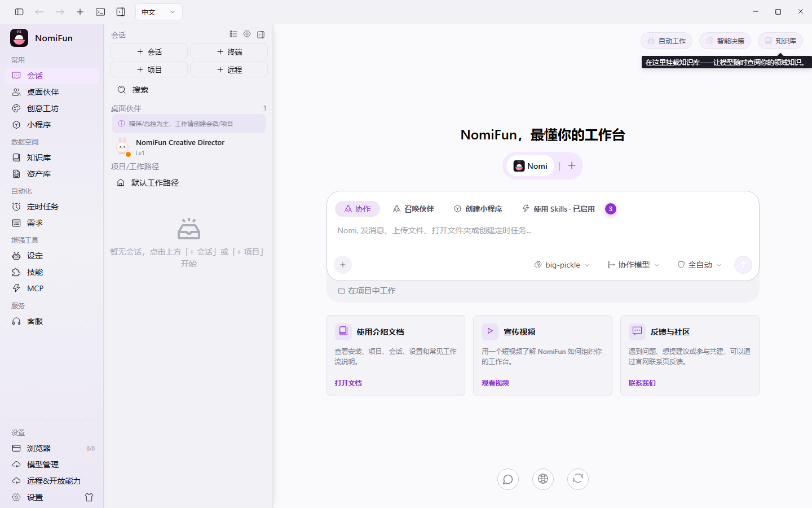Click the 知识库 button at top right
The height and width of the screenshot is (508, 812).
pos(780,41)
